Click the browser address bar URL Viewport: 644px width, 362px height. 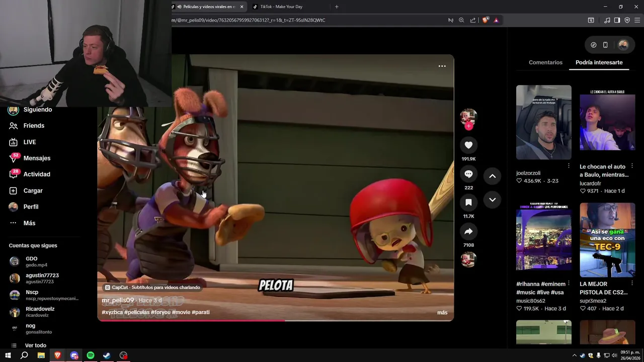coord(249,20)
